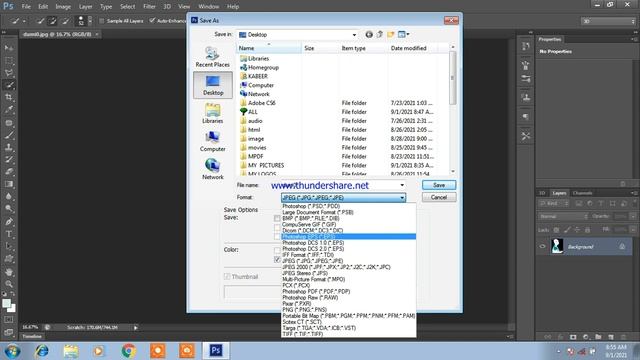
Task: Add a layer mask in Layers panel
Action: [x=573, y=337]
